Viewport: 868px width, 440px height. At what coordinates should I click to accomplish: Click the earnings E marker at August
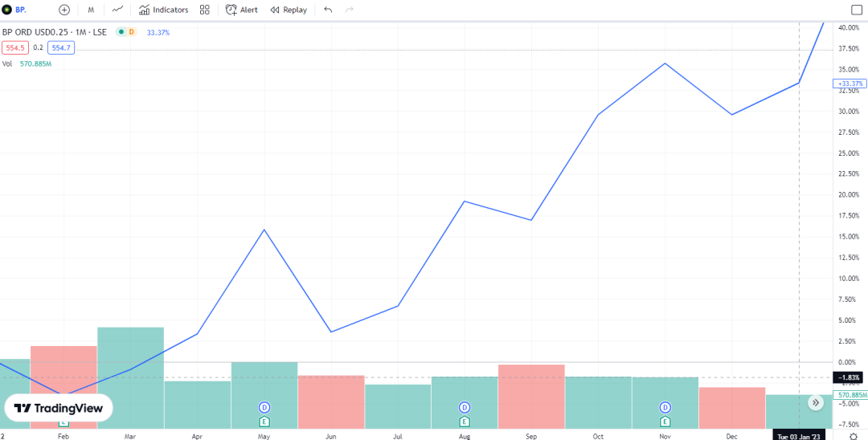[x=464, y=421]
